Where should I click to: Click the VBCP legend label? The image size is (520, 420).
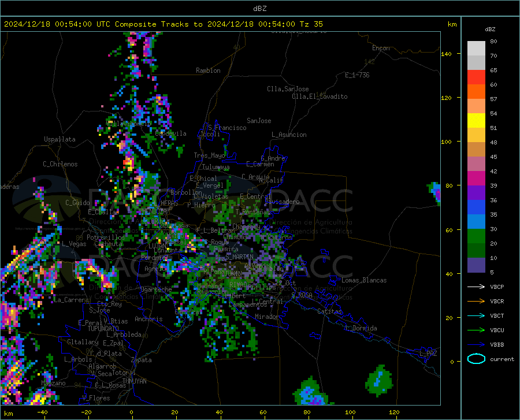pyautogui.click(x=497, y=287)
